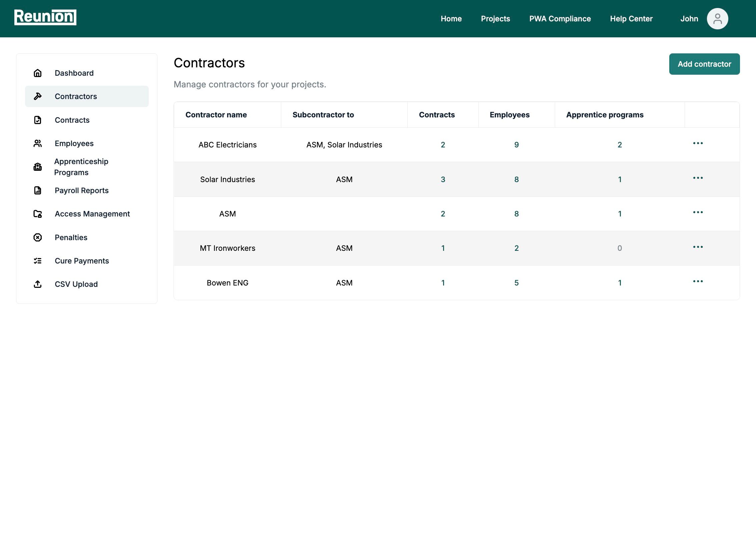This screenshot has height=549, width=756.
Task: Open Payroll Reports via the report icon
Action: 37,190
